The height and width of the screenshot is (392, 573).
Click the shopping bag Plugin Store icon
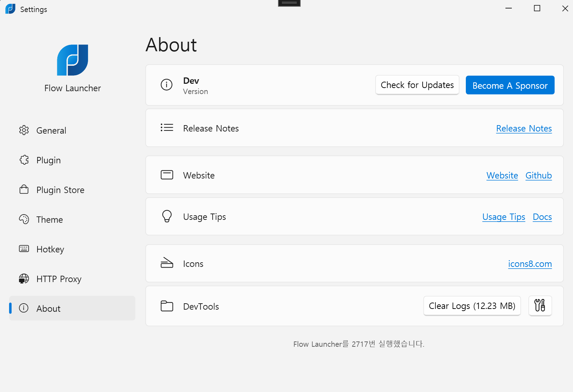(x=24, y=189)
